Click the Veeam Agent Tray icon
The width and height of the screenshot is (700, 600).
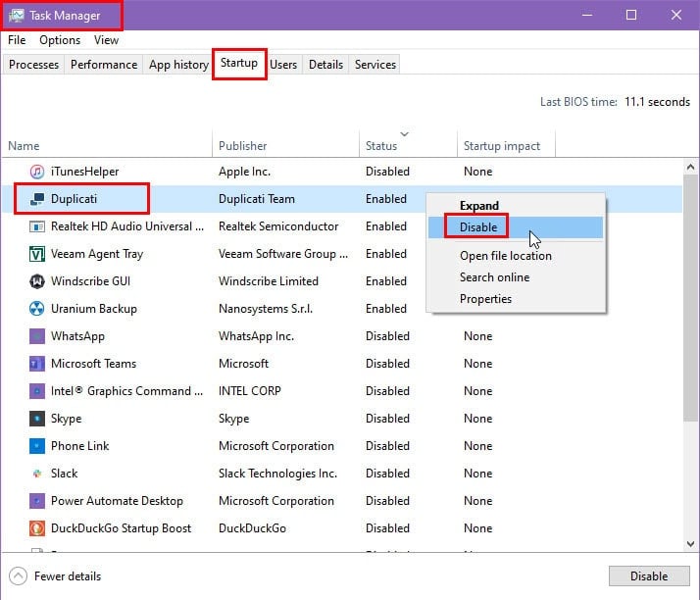click(x=36, y=254)
